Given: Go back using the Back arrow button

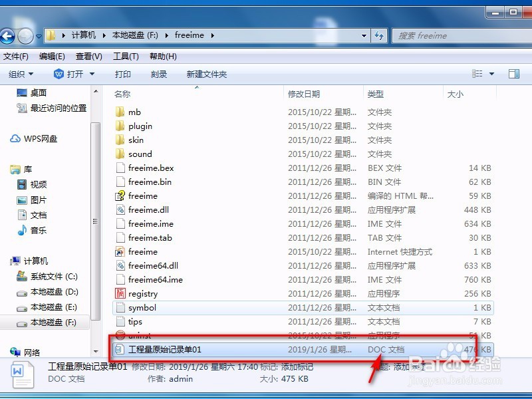Looking at the screenshot, I should point(7,36).
